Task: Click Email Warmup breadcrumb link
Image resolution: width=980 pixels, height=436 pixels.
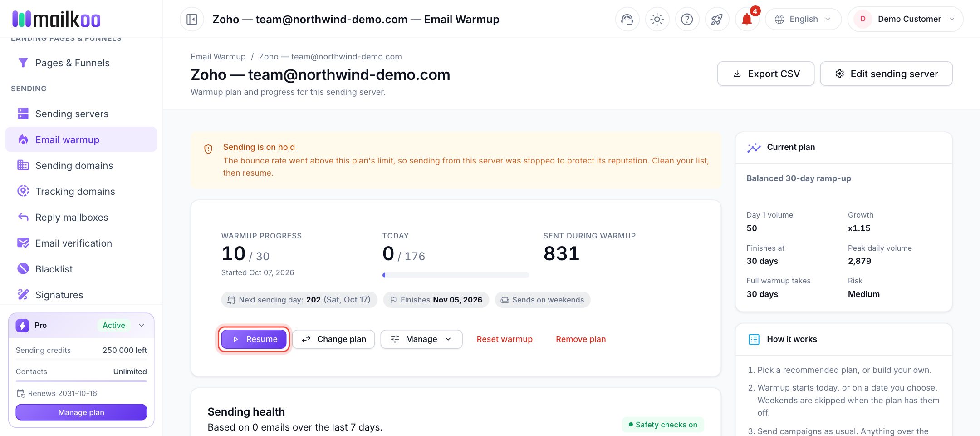Action: tap(218, 57)
